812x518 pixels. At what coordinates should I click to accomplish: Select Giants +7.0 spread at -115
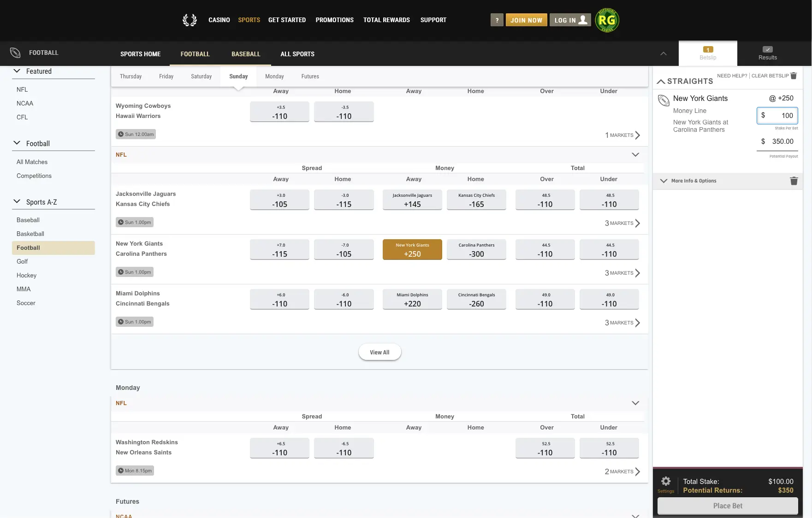point(279,249)
